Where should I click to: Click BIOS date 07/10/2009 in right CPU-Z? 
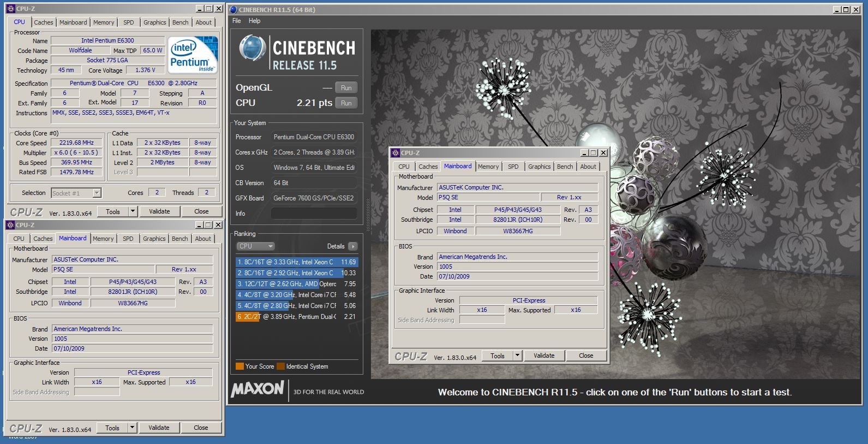517,276
